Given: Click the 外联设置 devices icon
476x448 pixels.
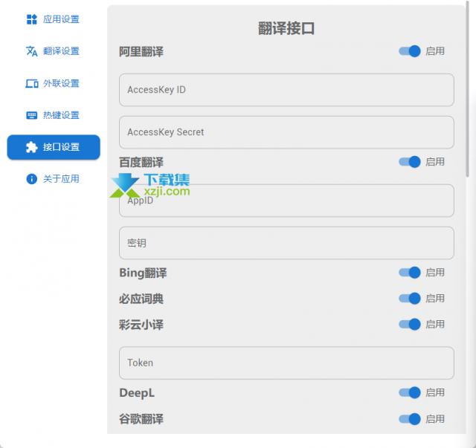Looking at the screenshot, I should [31, 83].
